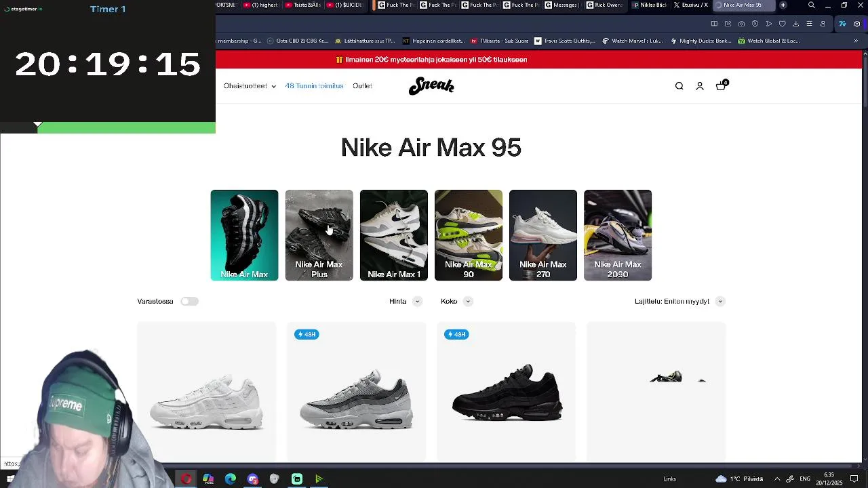Open the Windows notification center icon
This screenshot has height=488, width=868.
click(x=854, y=479)
